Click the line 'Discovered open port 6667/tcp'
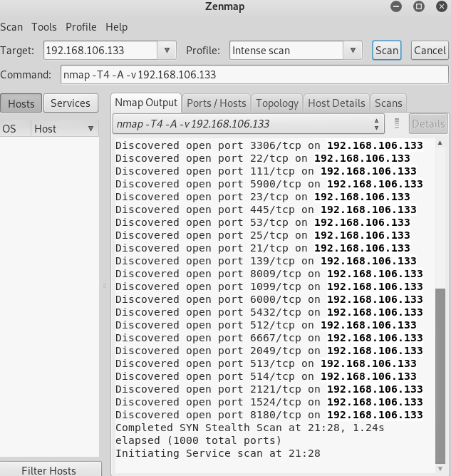The height and width of the screenshot is (476, 451). pyautogui.click(x=269, y=338)
